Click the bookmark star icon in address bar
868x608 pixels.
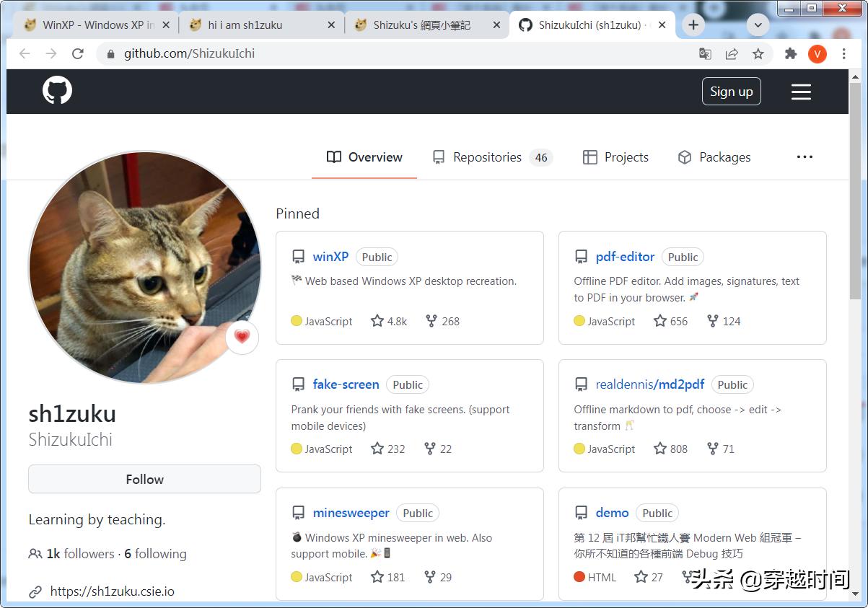(758, 54)
